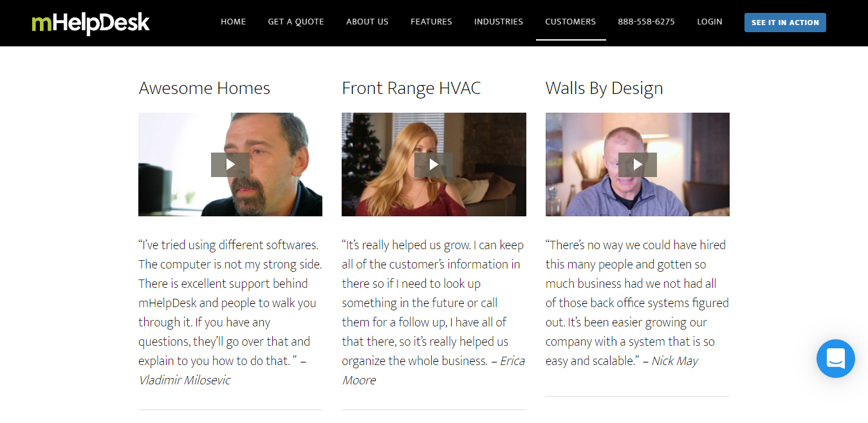Select the Customers navigation tab
868x423 pixels.
pyautogui.click(x=571, y=22)
